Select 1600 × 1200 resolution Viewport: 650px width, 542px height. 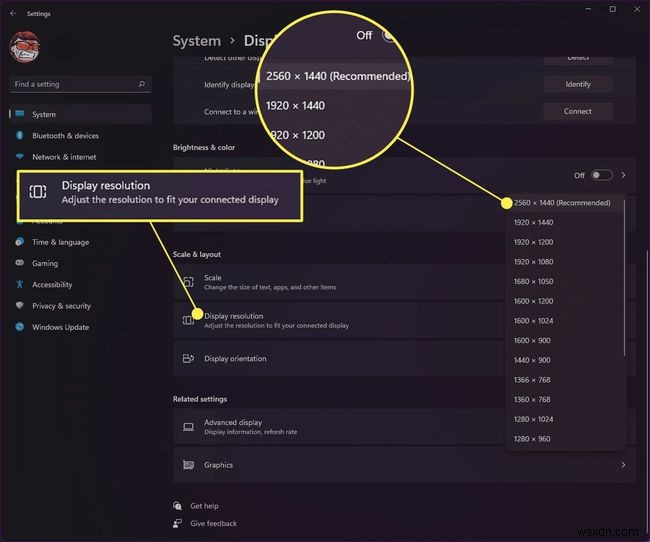[565, 301]
